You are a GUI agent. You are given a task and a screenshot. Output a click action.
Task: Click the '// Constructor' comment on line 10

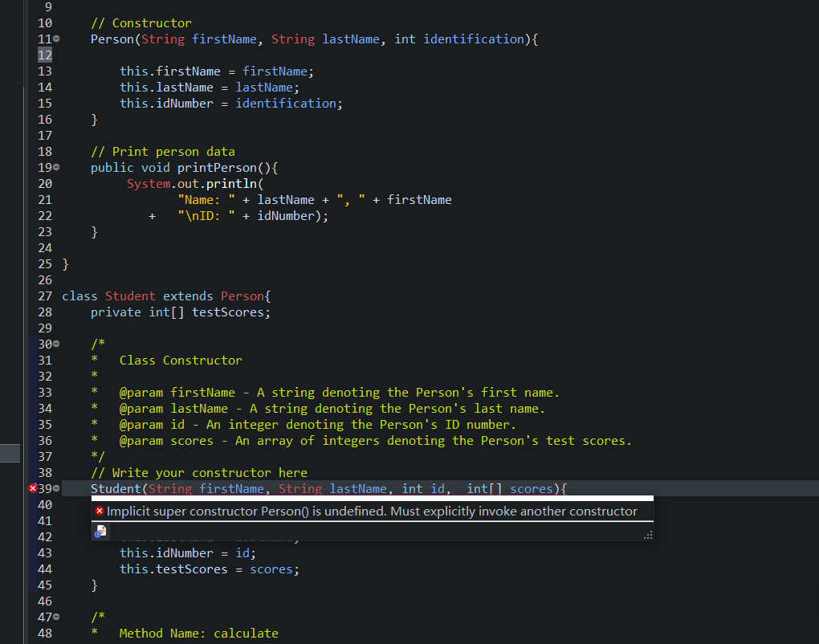coord(141,23)
